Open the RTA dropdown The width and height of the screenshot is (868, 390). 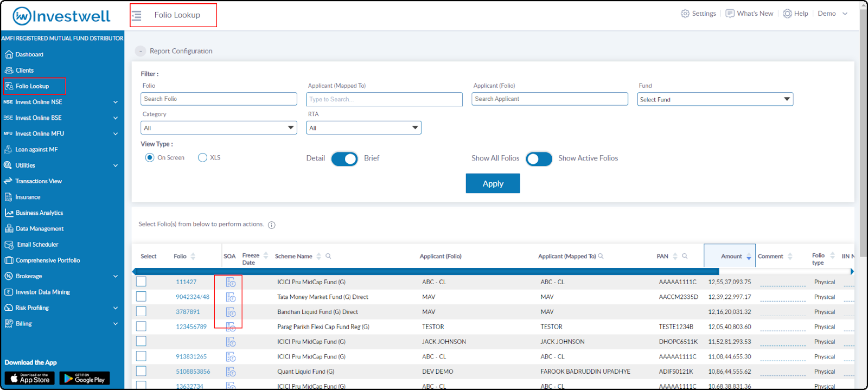coord(363,128)
